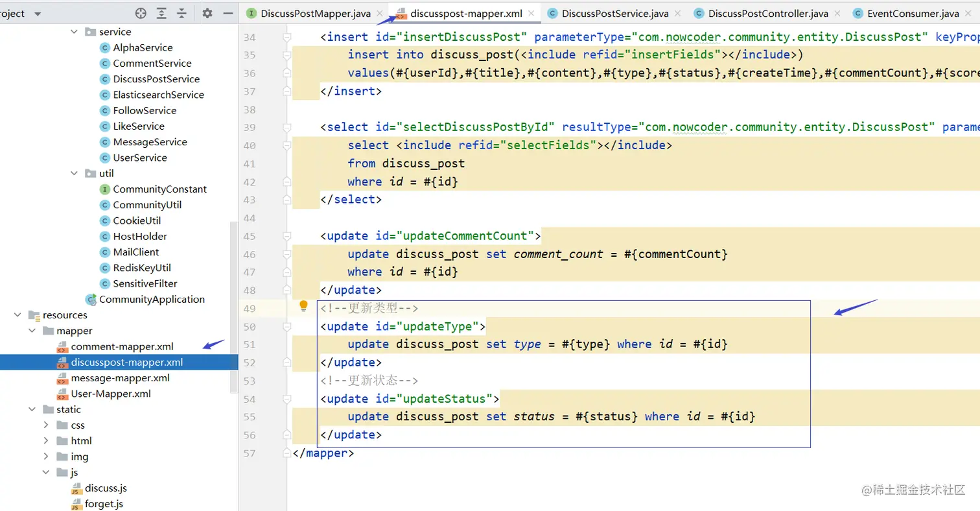Click the updateStatus id in line 54

(447, 398)
